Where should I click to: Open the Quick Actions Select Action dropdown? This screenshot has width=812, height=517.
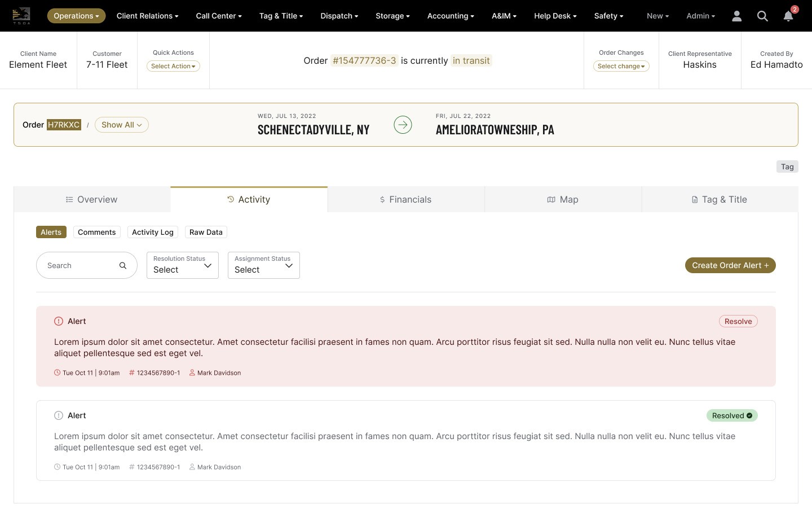click(173, 66)
